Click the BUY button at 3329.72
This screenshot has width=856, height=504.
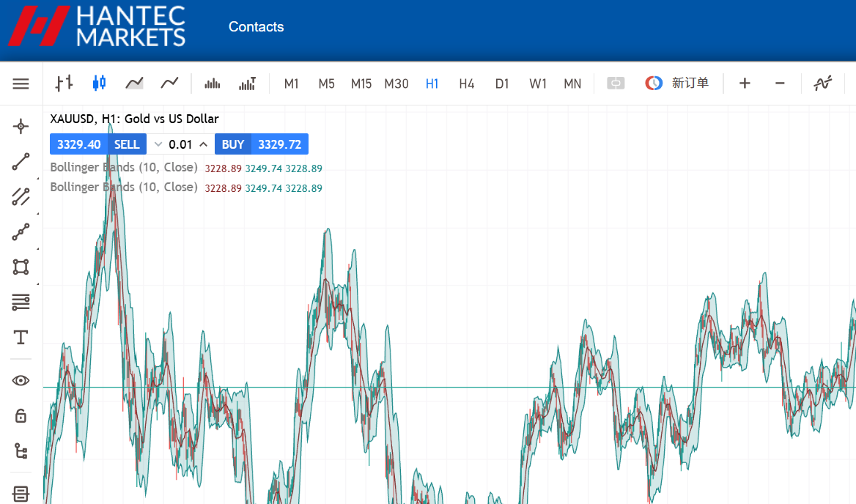pyautogui.click(x=262, y=144)
